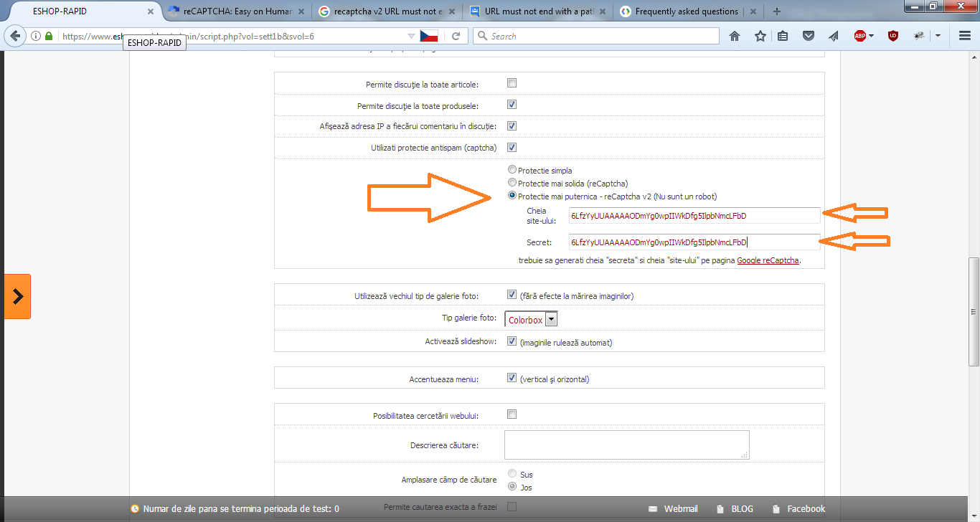Select Protectie simpla radio option

(512, 170)
